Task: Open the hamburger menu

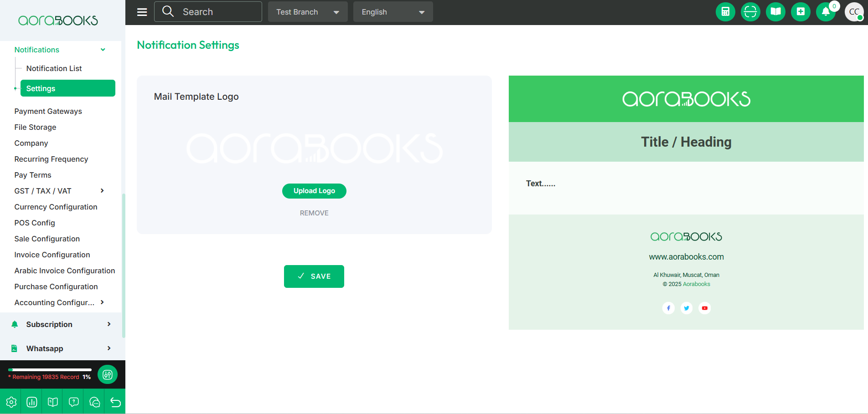Action: click(x=142, y=12)
